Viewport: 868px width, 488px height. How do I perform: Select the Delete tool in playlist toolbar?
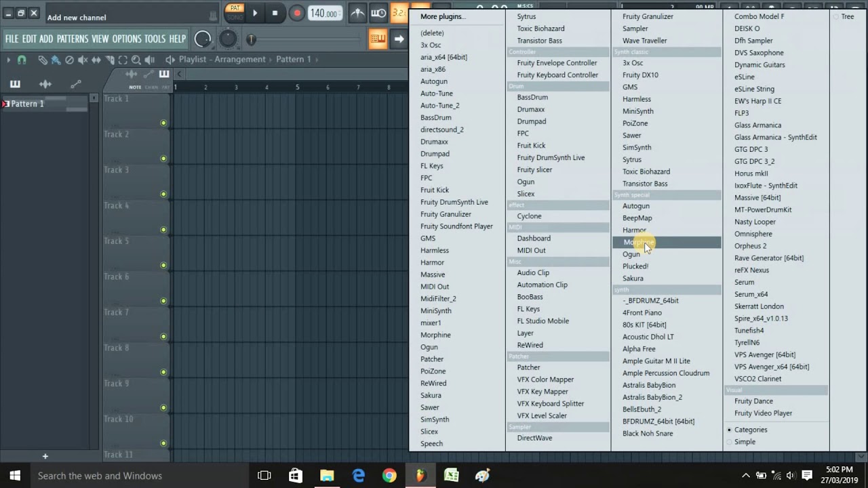pyautogui.click(x=69, y=60)
